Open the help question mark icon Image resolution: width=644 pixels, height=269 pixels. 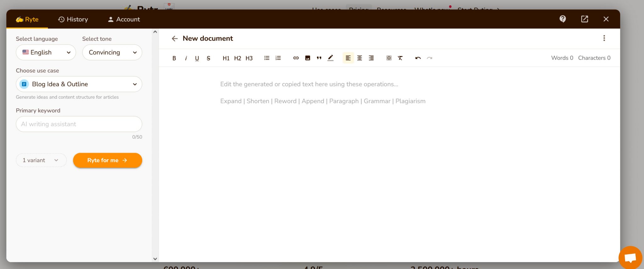click(x=563, y=19)
